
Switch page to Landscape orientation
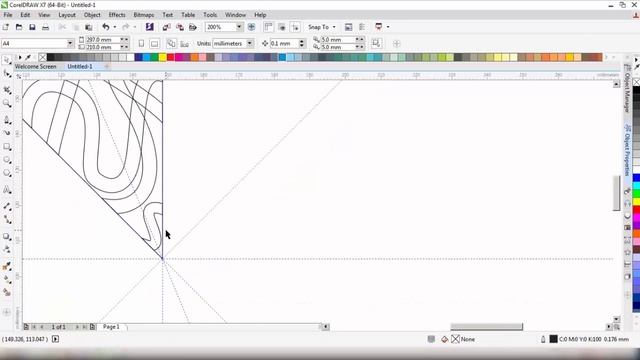(154, 43)
